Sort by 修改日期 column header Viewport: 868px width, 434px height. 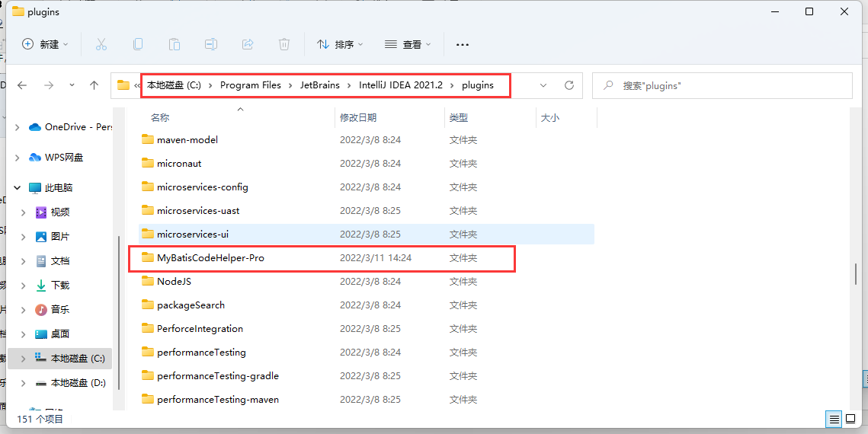point(358,118)
